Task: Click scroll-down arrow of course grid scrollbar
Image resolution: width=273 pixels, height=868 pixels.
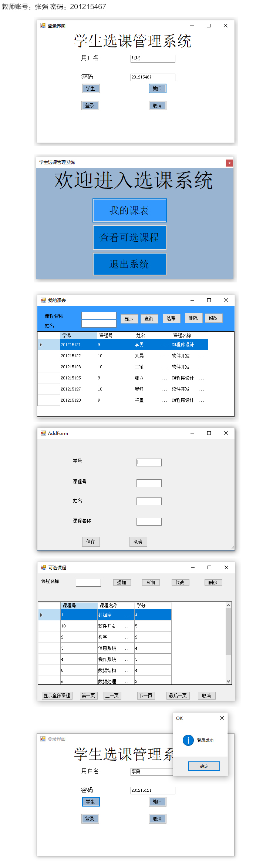Action: (229, 681)
